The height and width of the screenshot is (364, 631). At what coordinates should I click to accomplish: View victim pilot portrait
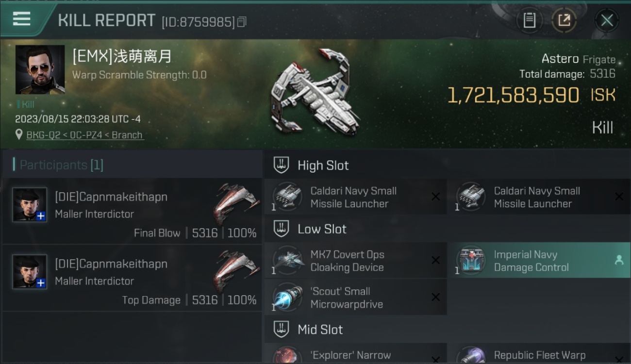pos(40,69)
